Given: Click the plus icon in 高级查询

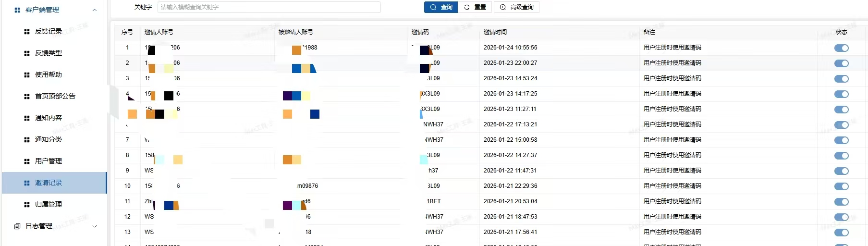Looking at the screenshot, I should point(503,7).
